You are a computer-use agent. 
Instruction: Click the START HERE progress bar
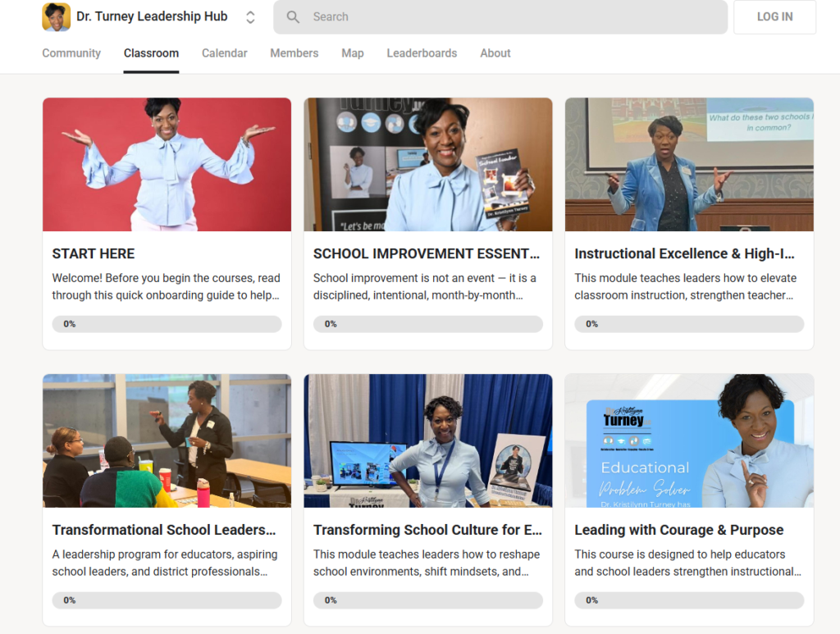tap(167, 324)
